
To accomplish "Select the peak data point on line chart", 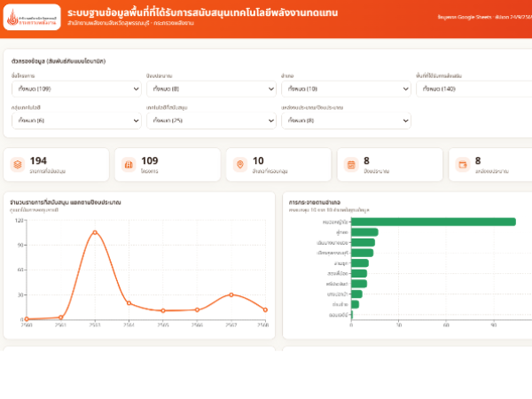I will [95, 232].
